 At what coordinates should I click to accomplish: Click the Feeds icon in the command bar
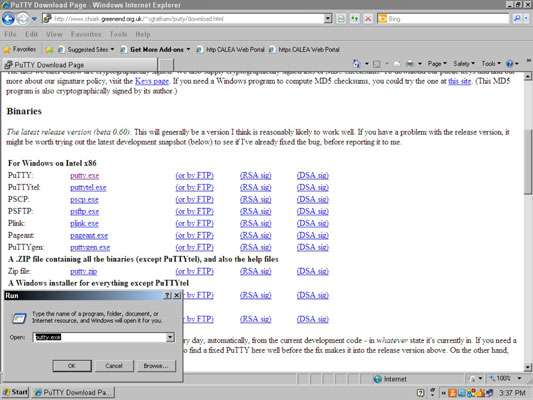pos(376,64)
